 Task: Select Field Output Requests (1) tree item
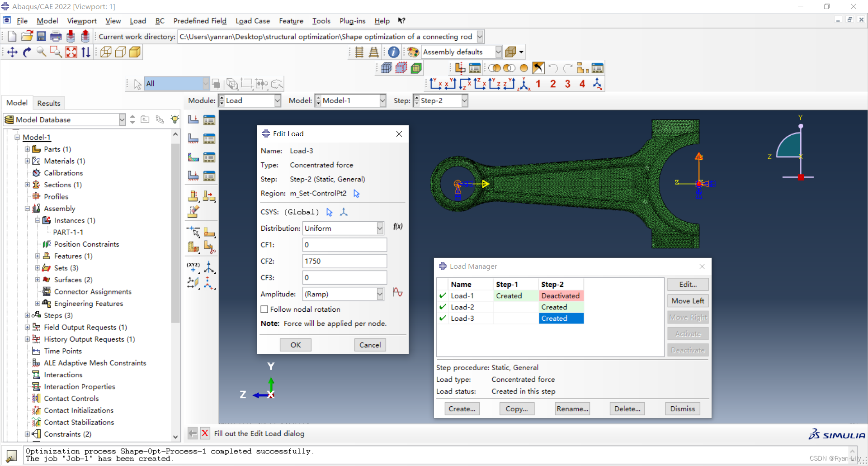[x=85, y=327]
